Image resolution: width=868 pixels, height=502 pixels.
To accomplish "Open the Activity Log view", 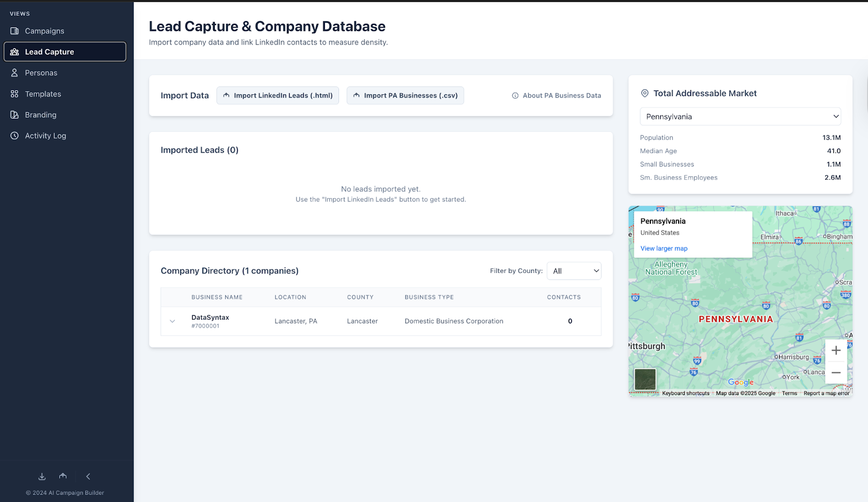I will 46,136.
